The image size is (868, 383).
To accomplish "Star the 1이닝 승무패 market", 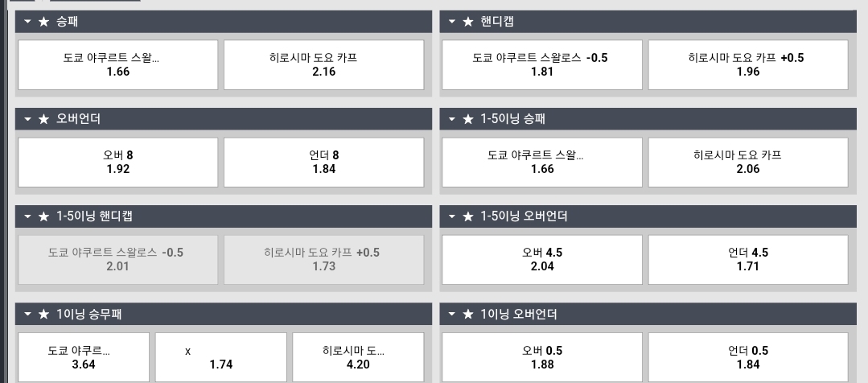I will (43, 315).
